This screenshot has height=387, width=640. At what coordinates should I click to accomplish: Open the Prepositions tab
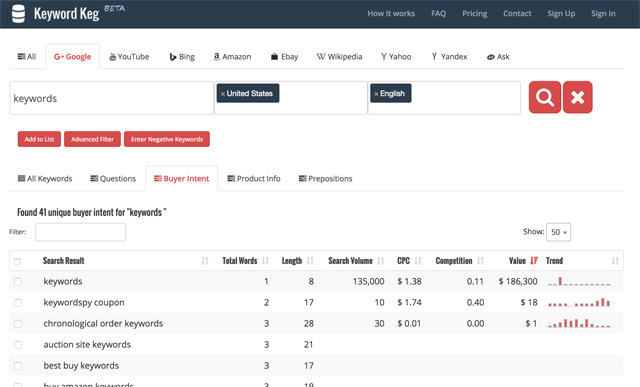326,179
